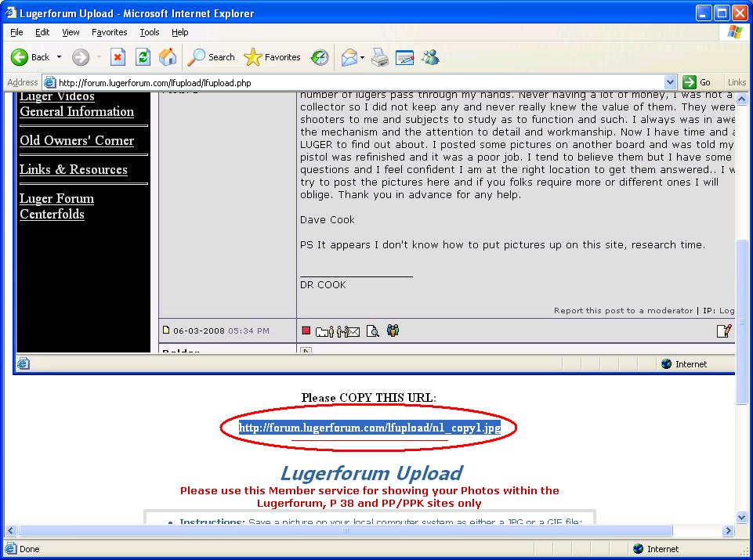
Task: Click the outer vertical scrollbar thumb
Action: click(741, 321)
